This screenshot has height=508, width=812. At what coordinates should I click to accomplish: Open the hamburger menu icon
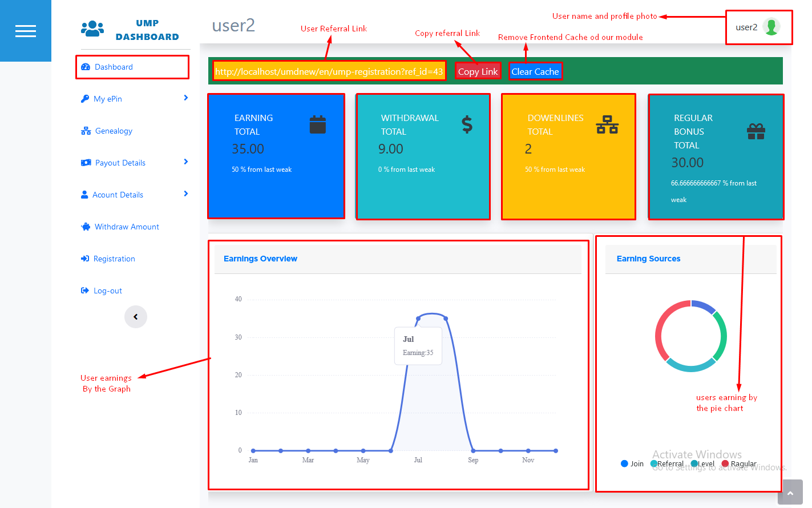(x=26, y=31)
